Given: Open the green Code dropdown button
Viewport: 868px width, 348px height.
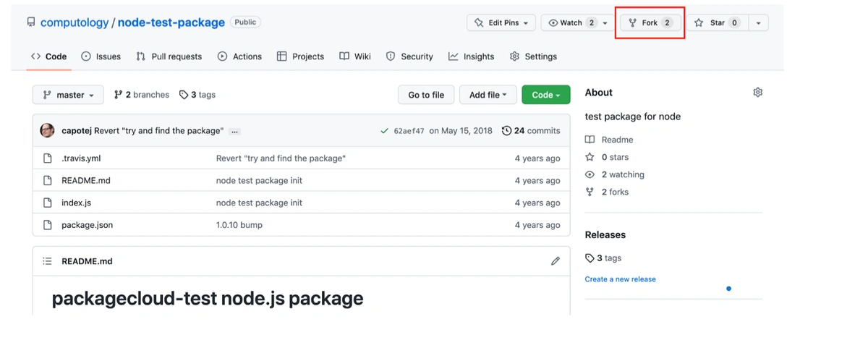Looking at the screenshot, I should point(546,95).
